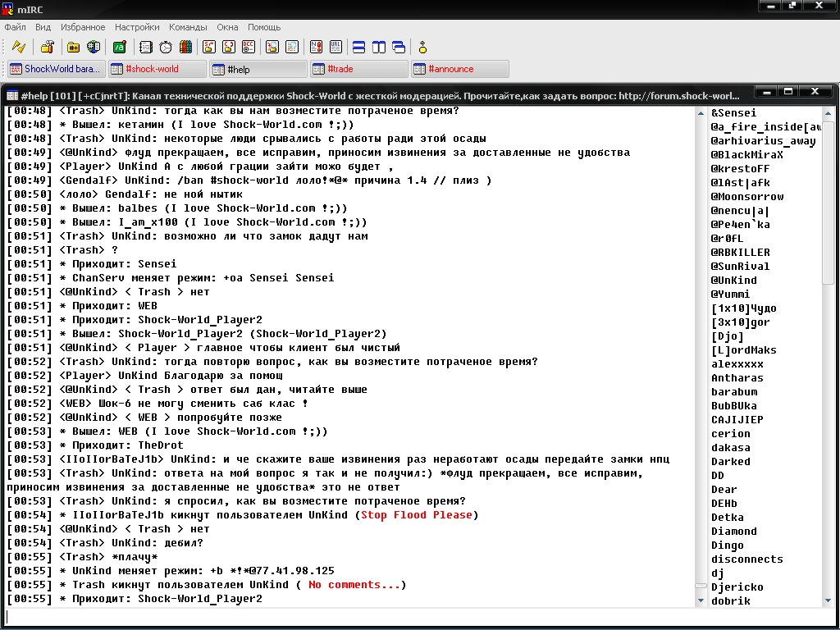Image resolution: width=840 pixels, height=630 pixels.
Task: Select Djericko in the nickname list
Action: 737,587
